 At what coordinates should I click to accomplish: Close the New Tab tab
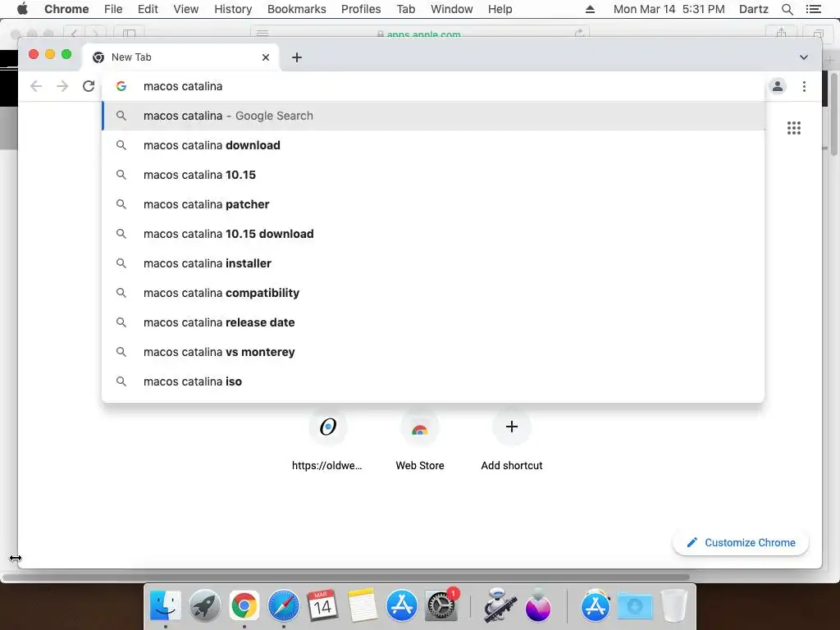[x=266, y=57]
